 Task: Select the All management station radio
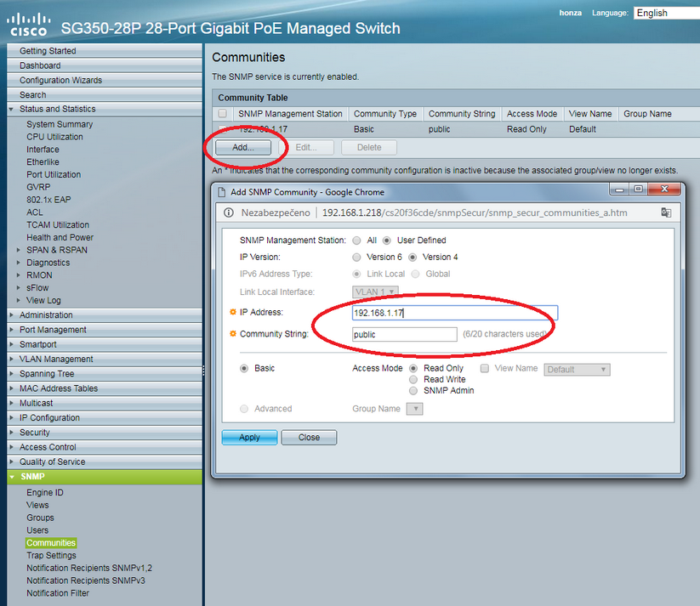(356, 241)
